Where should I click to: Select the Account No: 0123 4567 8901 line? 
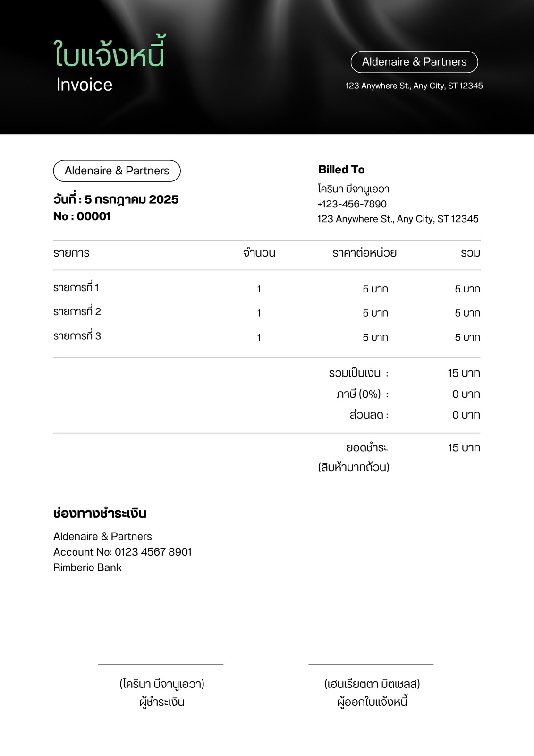point(123,552)
